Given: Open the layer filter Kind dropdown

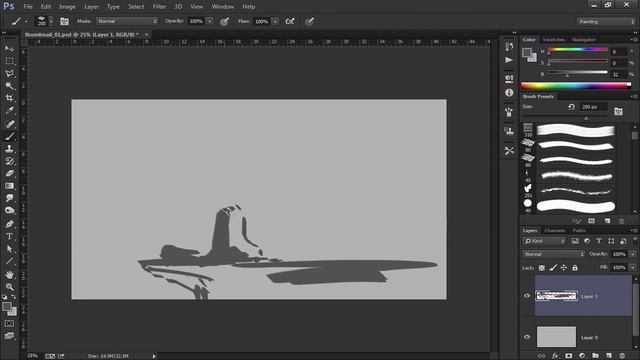Looking at the screenshot, I should [544, 241].
